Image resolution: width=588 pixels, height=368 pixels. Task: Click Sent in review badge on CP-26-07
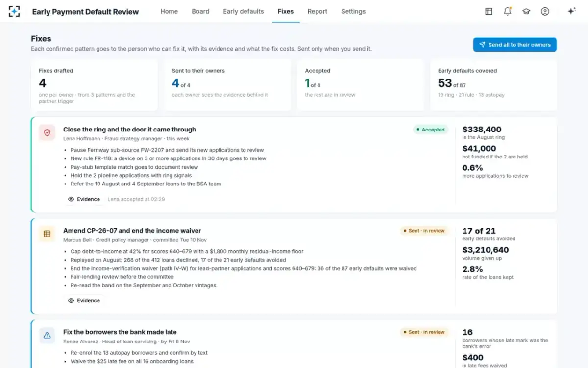424,231
